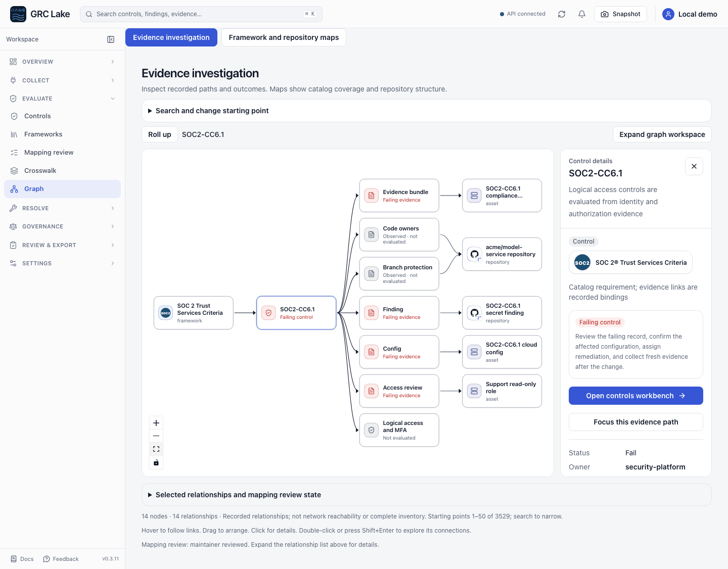Expand Selected relationships and mapping review state
The image size is (728, 569).
427,495
